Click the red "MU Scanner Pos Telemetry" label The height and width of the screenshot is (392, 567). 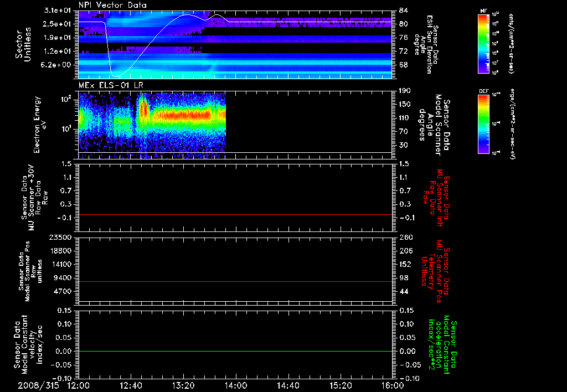pos(435,271)
